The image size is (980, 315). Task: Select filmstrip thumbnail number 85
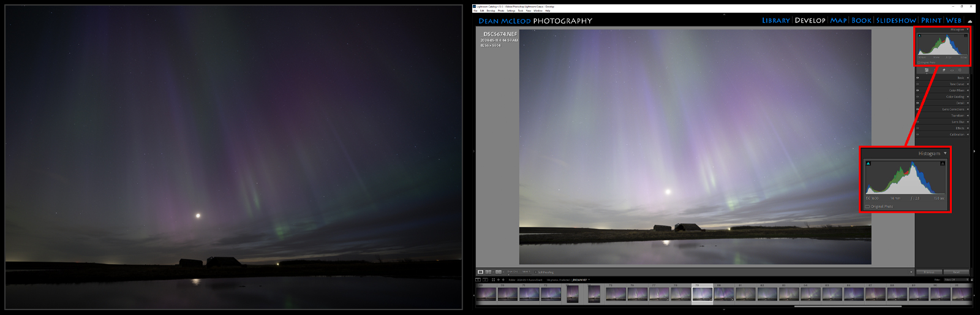[832, 294]
